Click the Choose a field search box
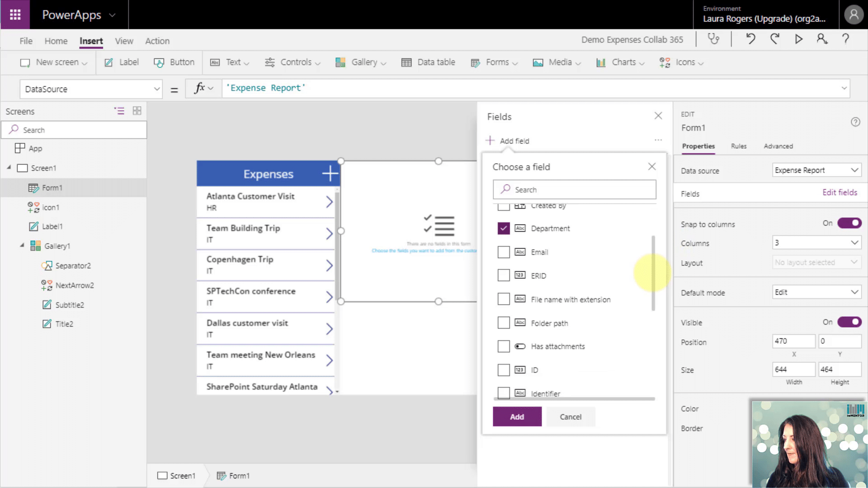The width and height of the screenshot is (868, 488). click(x=574, y=189)
